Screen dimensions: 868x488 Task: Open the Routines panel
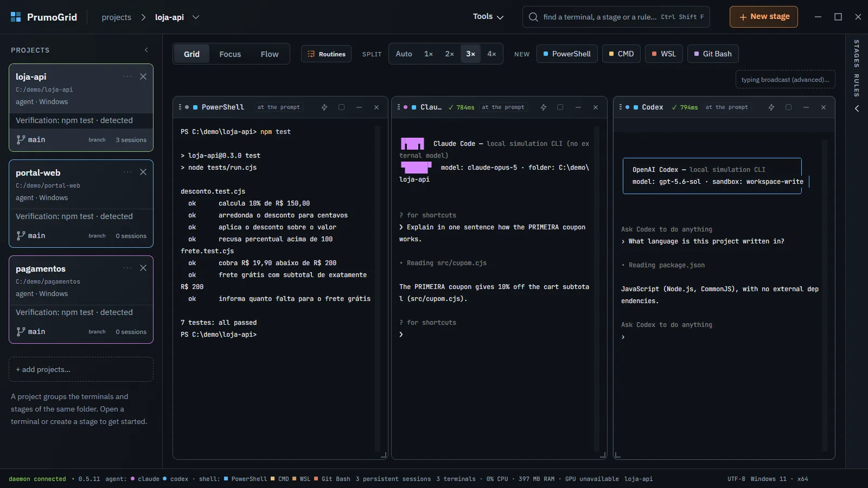pos(326,54)
